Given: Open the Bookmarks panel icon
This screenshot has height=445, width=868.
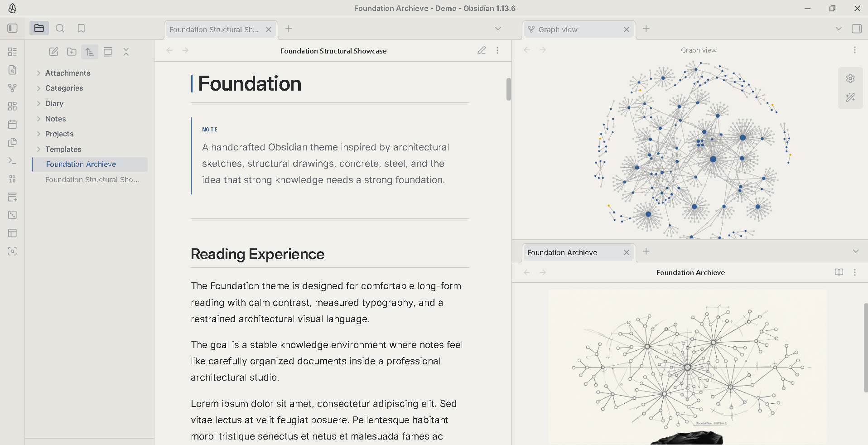Looking at the screenshot, I should [x=81, y=29].
